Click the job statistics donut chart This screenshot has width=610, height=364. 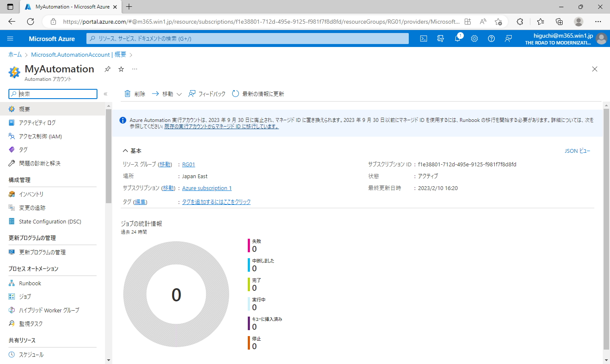coord(176,295)
